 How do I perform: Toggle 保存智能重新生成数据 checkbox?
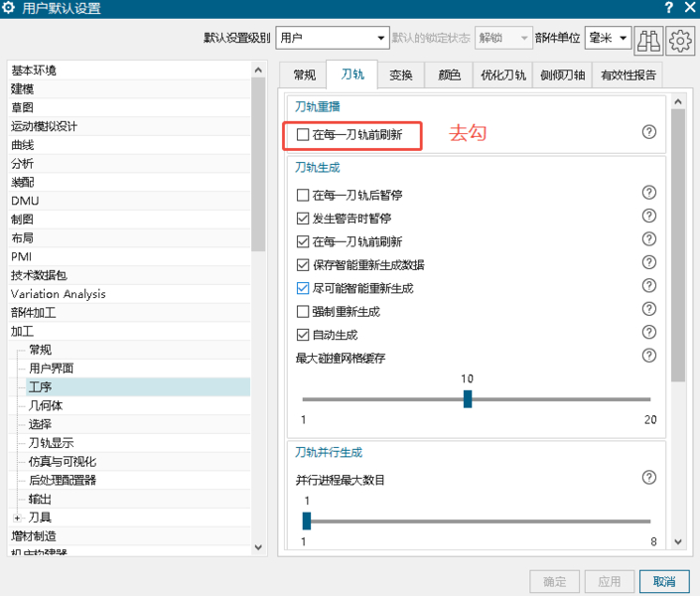pos(303,265)
